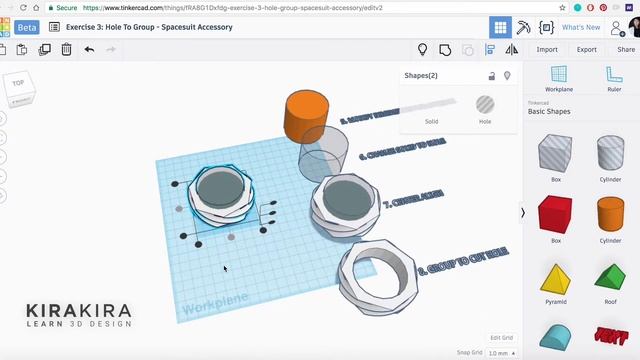Pick the red Text shape
640x360 pixels.
point(611,336)
